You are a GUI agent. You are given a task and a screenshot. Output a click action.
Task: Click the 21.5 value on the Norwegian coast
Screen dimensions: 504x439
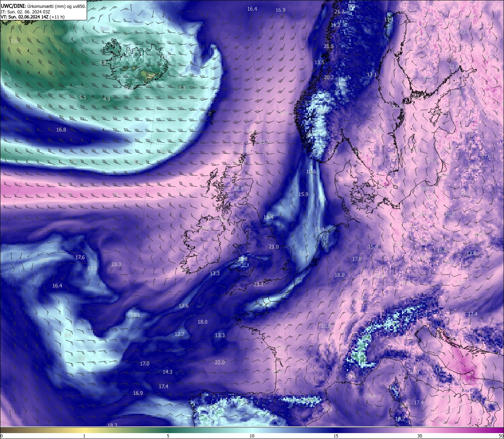click(329, 46)
